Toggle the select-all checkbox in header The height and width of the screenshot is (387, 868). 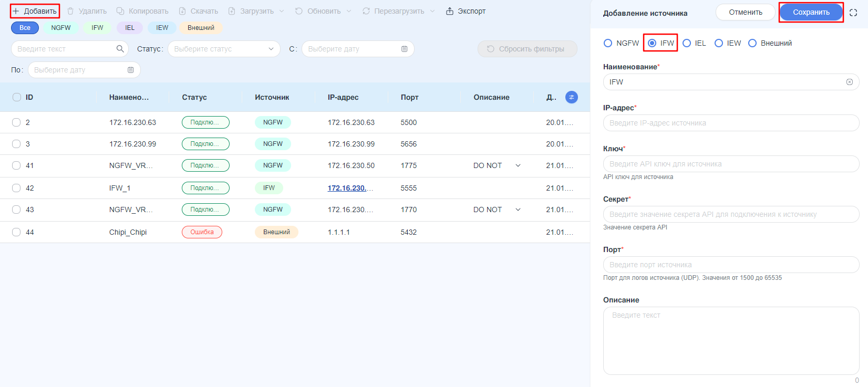[17, 97]
